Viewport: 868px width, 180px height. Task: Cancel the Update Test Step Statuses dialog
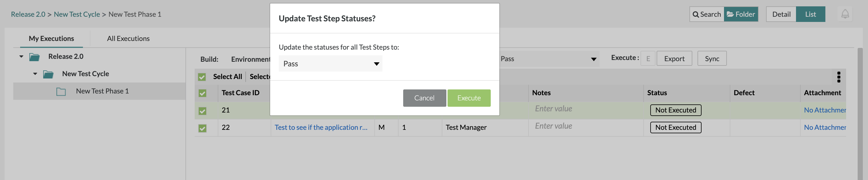[x=424, y=98]
